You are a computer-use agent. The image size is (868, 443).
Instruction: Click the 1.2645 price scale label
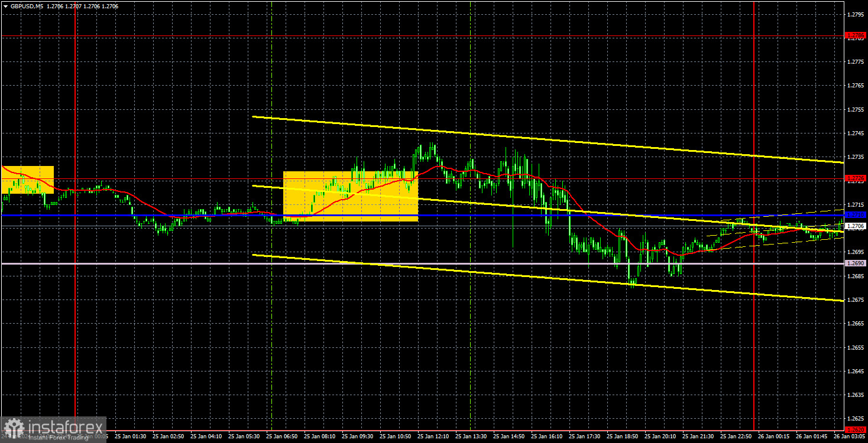click(x=856, y=372)
